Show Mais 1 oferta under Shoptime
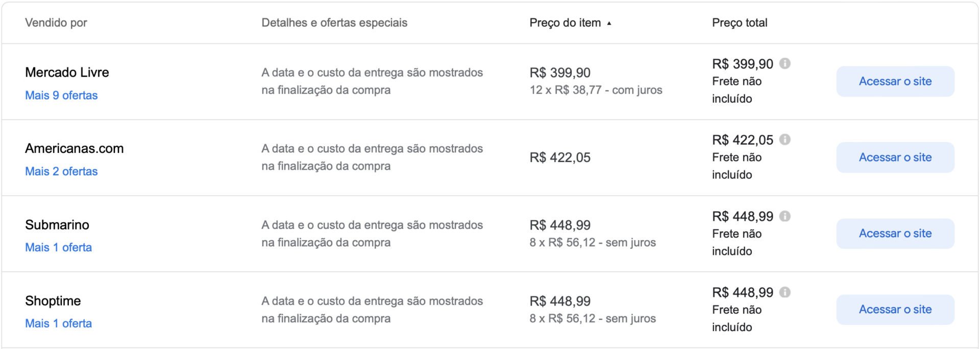 (x=59, y=323)
